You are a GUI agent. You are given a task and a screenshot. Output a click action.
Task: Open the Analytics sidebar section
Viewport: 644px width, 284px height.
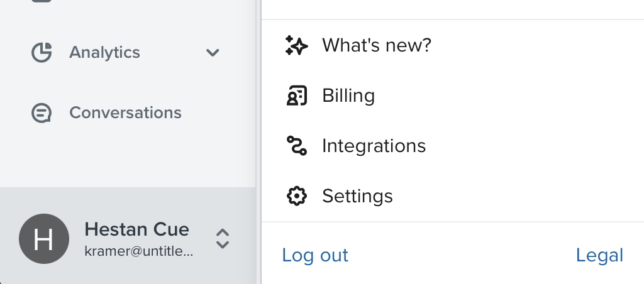104,52
